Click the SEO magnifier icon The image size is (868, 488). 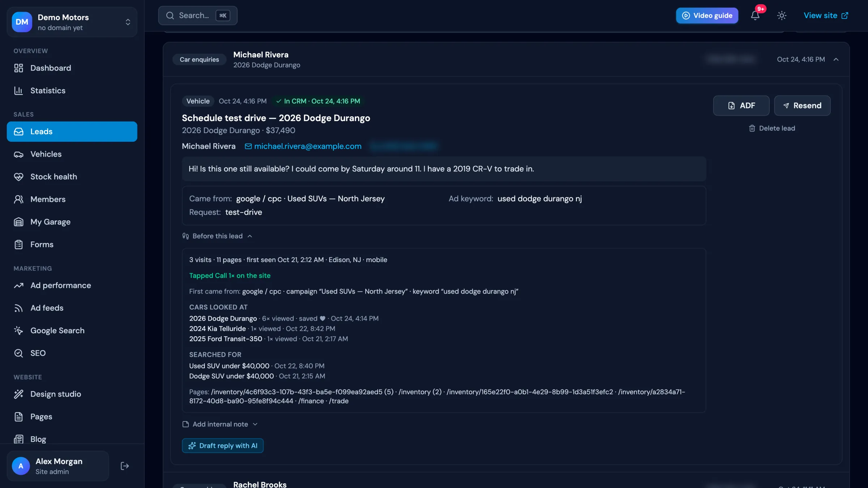coord(18,353)
